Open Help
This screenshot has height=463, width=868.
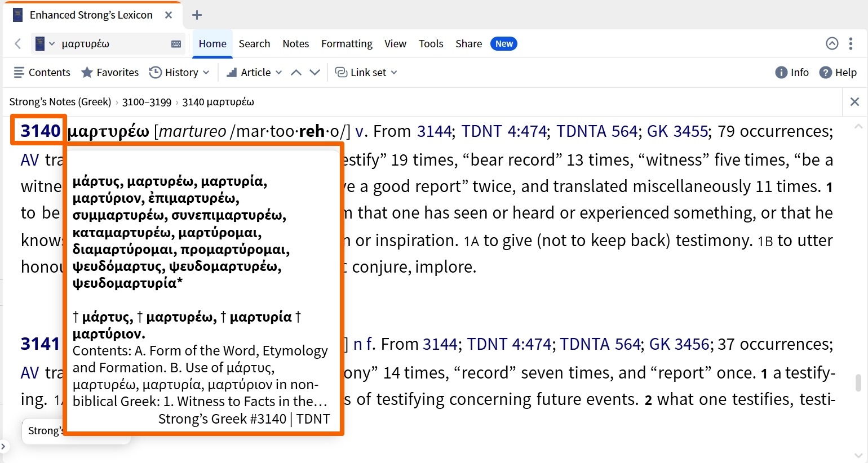pos(838,72)
